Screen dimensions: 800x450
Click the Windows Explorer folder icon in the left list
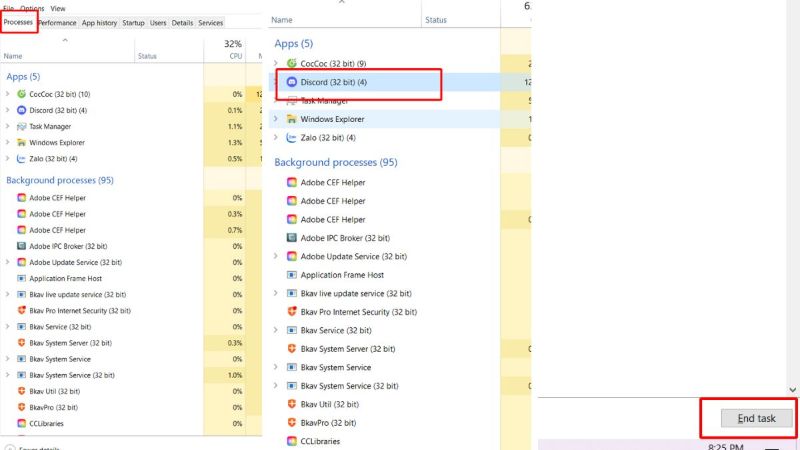tap(21, 142)
